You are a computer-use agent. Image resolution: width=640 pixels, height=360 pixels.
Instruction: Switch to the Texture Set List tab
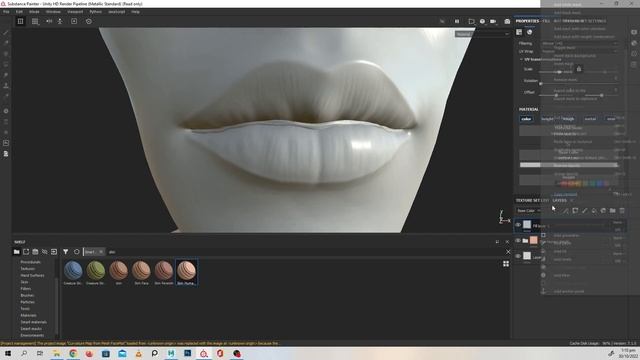(532, 200)
